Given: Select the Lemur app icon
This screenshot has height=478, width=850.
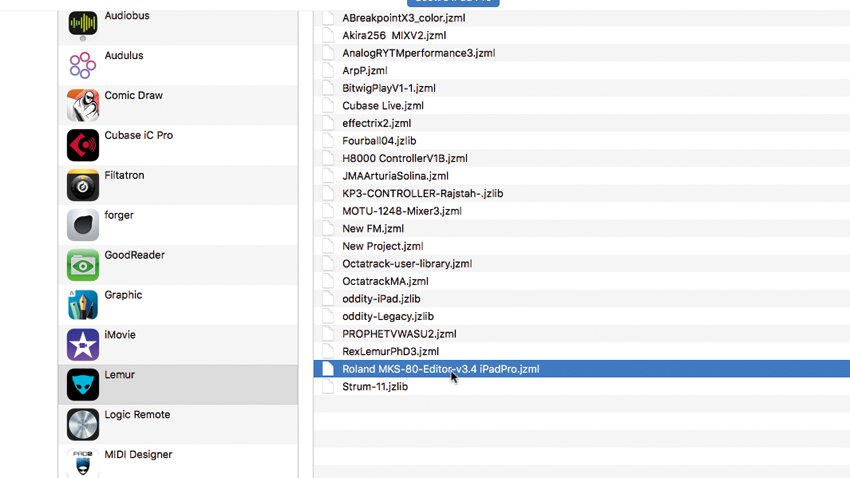Looking at the screenshot, I should (x=82, y=384).
